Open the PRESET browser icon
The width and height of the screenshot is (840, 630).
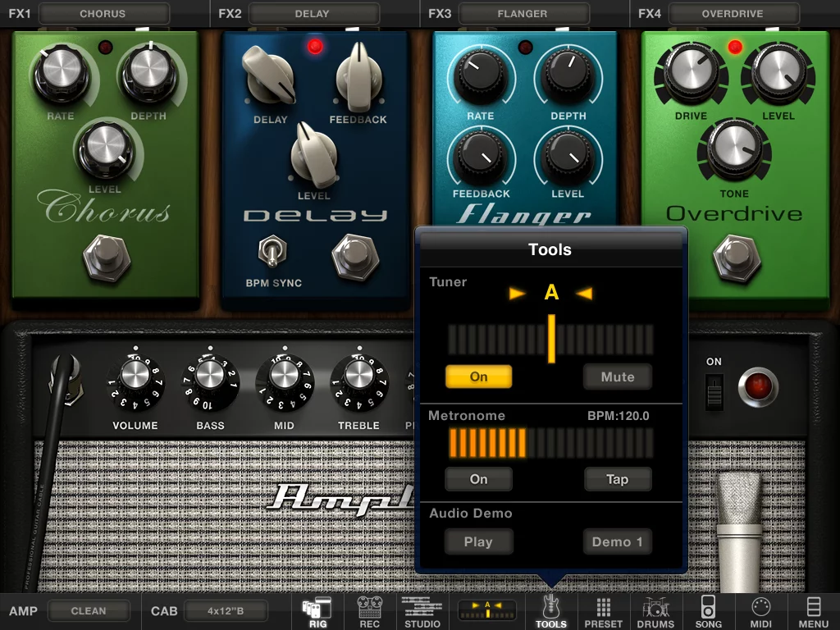pyautogui.click(x=604, y=610)
